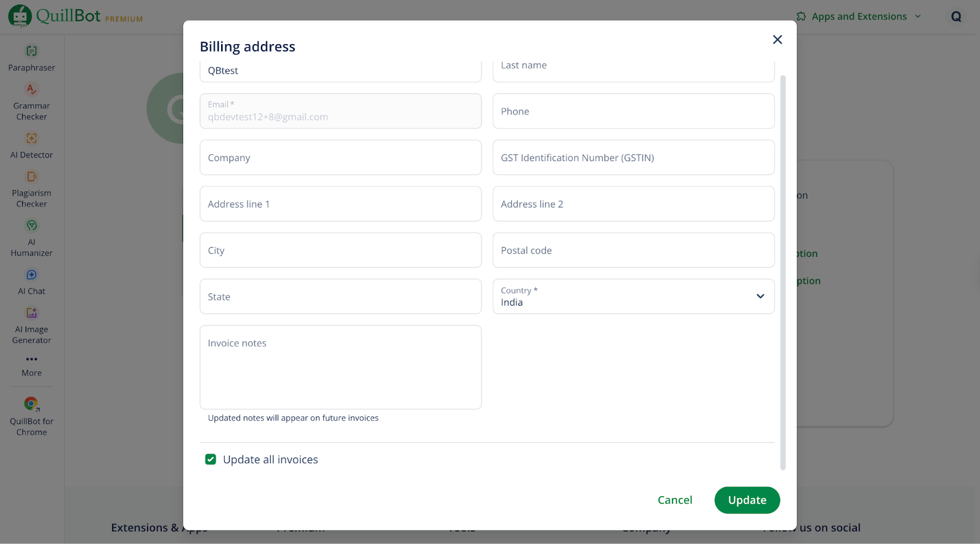Viewport: 980px width, 544px height.
Task: Open the Paraphraser tool icon
Action: tap(31, 51)
